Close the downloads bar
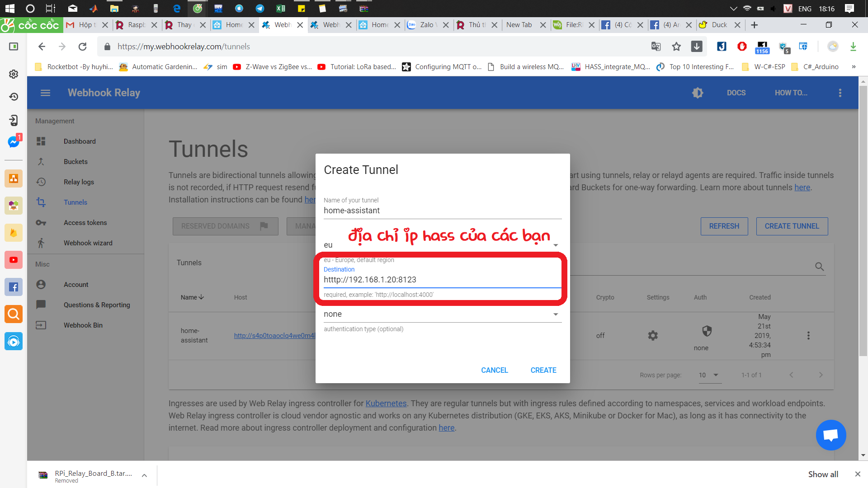868x488 pixels. 857,474
